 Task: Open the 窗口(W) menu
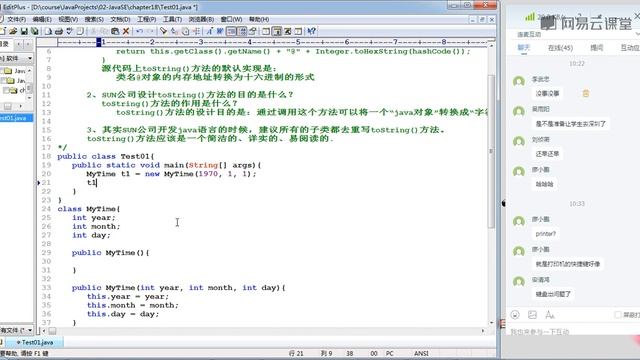(x=231, y=19)
